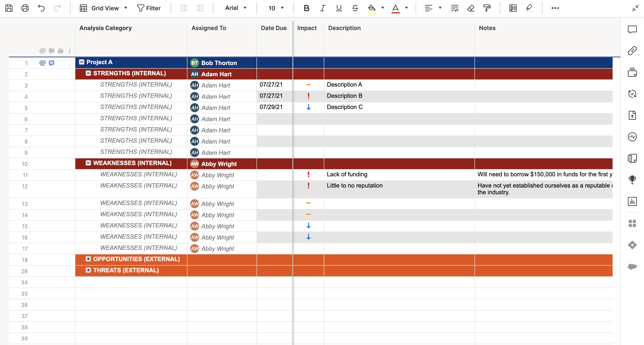Click the Print icon
Viewport: 644px width, 345px height.
coord(25,8)
